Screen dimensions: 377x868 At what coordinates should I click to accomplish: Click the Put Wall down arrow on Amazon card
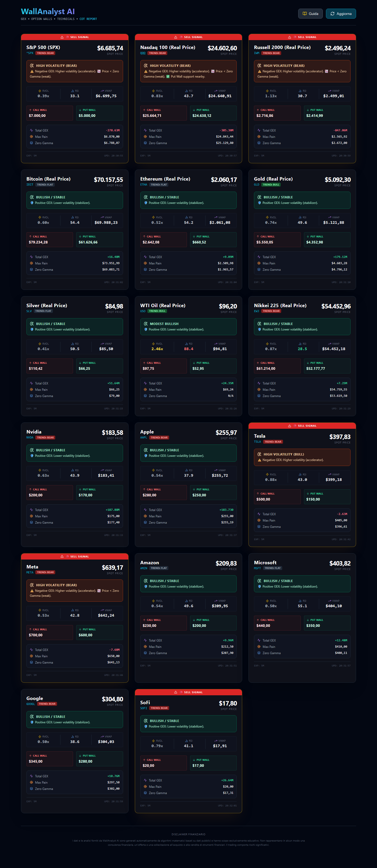pos(194,620)
